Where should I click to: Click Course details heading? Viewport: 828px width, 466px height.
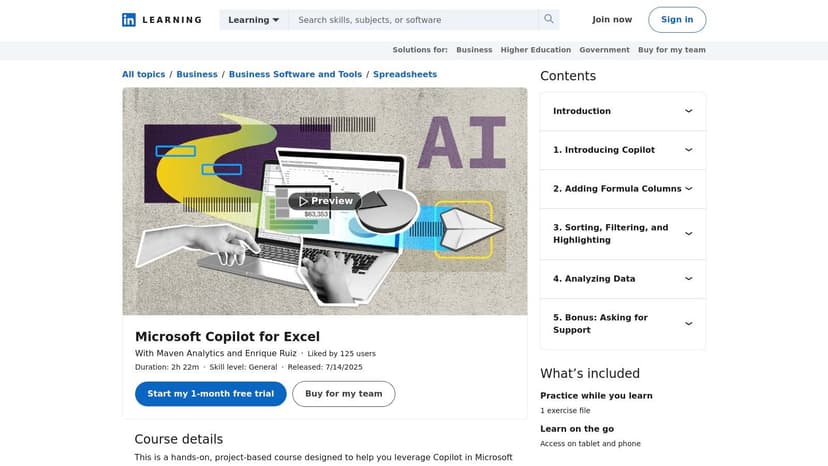click(x=178, y=439)
